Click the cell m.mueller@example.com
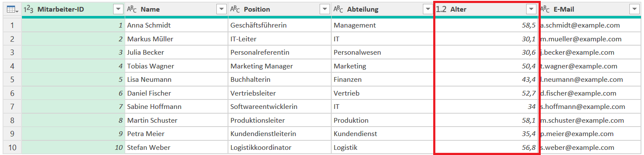644x155 pixels. point(589,39)
